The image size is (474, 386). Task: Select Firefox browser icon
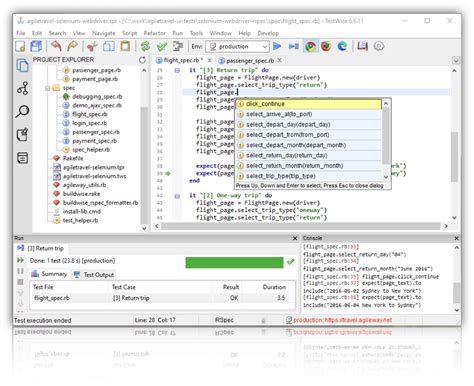326,46
